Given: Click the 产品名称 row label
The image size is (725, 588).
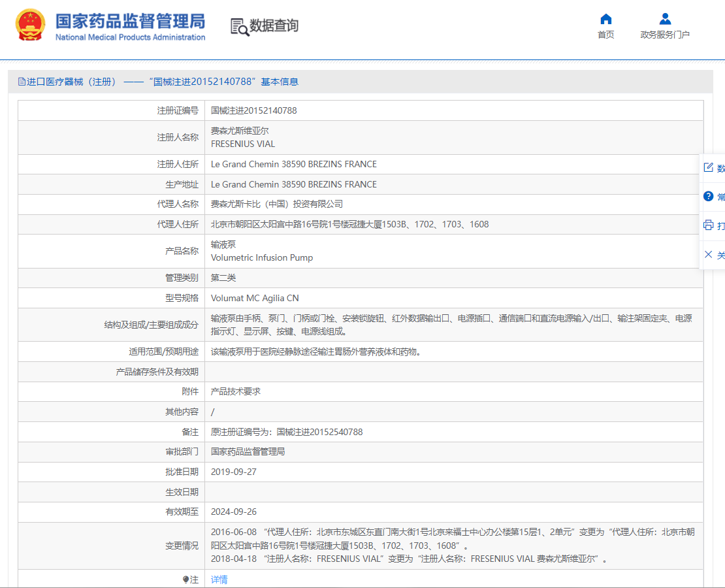Looking at the screenshot, I should tap(182, 252).
